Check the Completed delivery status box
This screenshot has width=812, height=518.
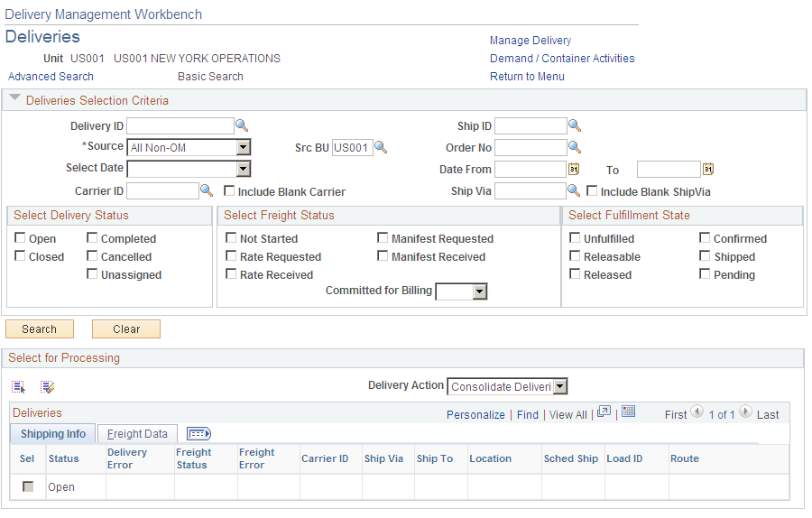[92, 237]
